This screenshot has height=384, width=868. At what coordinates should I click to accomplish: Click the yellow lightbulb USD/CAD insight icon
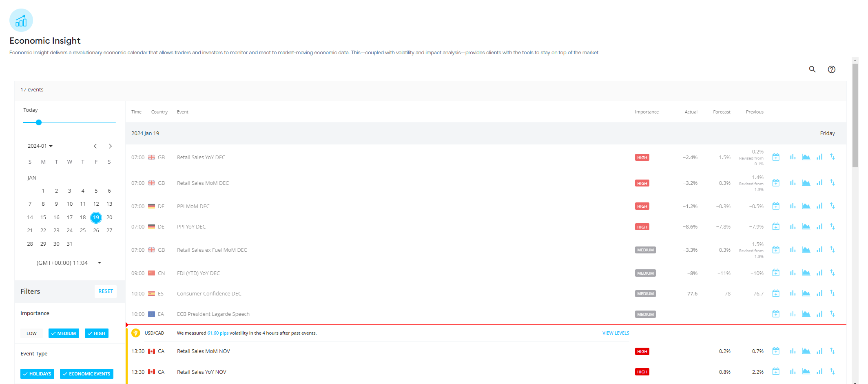click(136, 333)
